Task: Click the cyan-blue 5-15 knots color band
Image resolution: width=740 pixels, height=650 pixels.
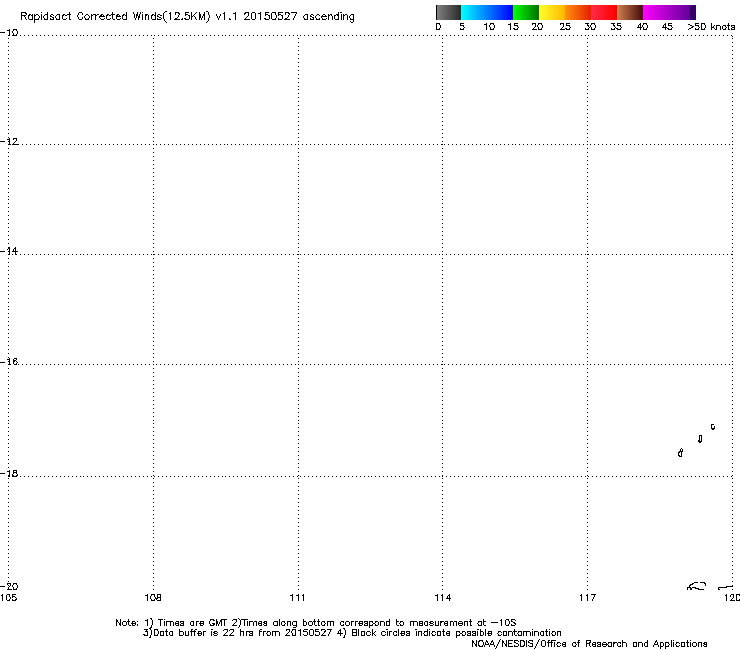Action: point(487,12)
